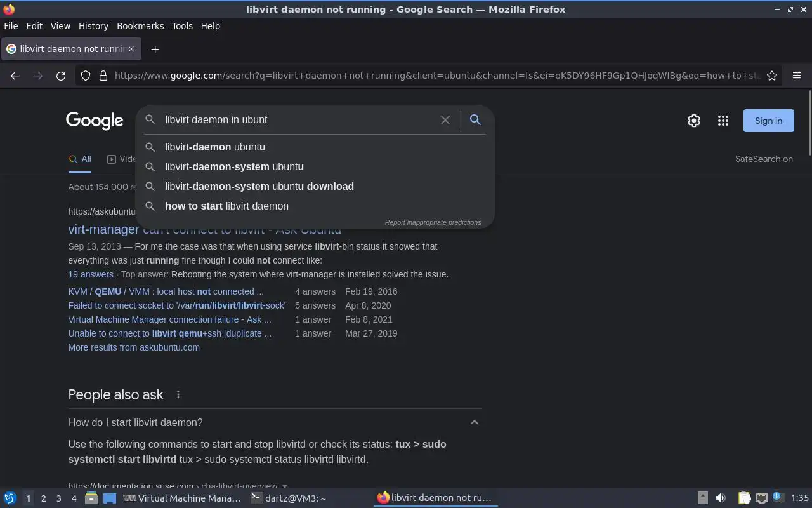Open the volume speaker tray icon
The height and width of the screenshot is (508, 812).
(721, 498)
